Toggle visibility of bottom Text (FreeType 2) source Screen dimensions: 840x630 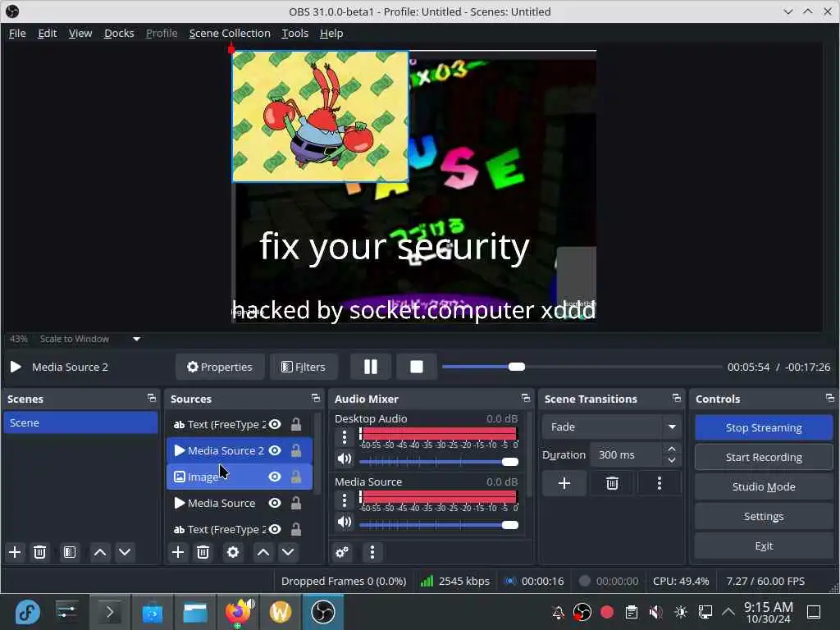[275, 529]
